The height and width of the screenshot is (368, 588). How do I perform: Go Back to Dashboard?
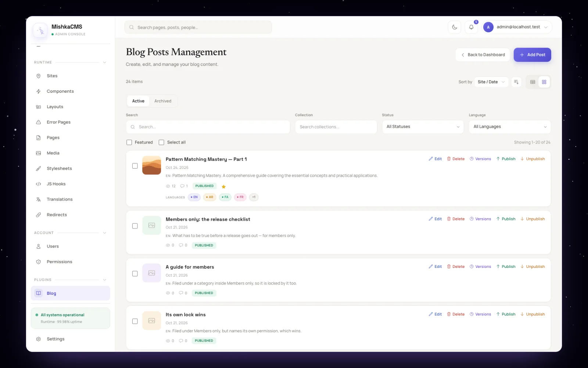[483, 55]
